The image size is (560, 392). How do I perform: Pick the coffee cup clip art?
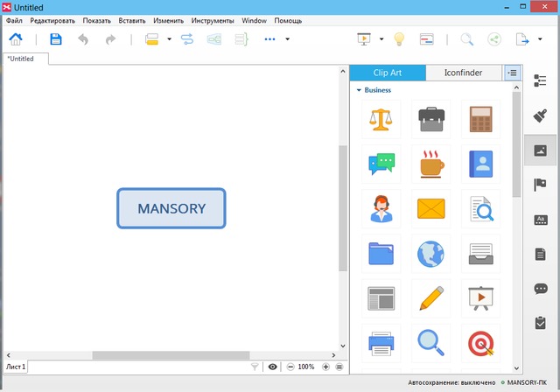click(x=430, y=164)
